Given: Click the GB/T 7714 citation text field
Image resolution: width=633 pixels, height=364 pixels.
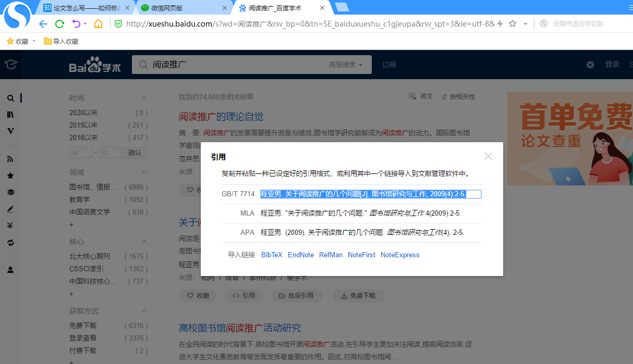Looking at the screenshot, I should 371,193.
